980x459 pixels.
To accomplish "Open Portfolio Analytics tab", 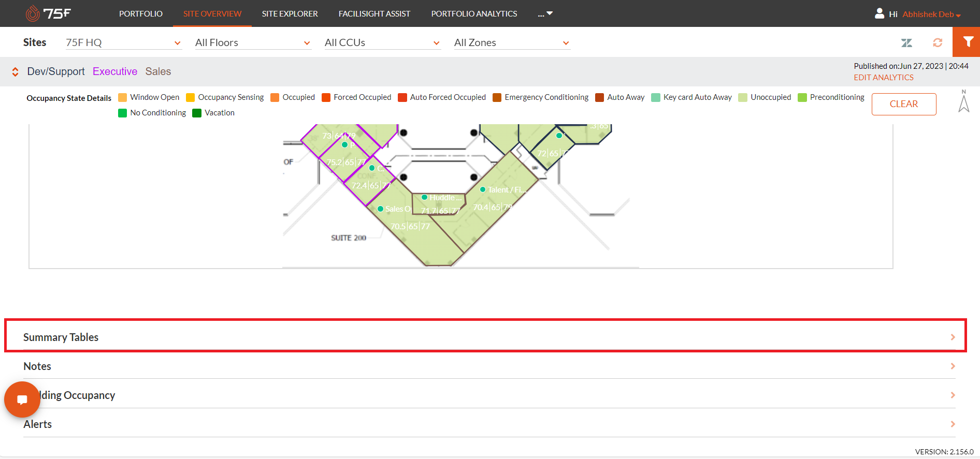I will click(x=474, y=13).
